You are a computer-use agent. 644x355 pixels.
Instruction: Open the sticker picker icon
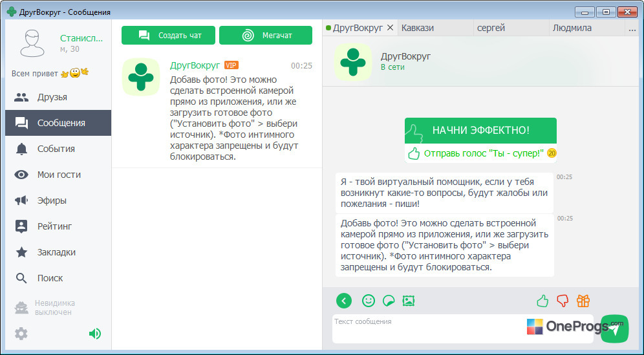389,301
